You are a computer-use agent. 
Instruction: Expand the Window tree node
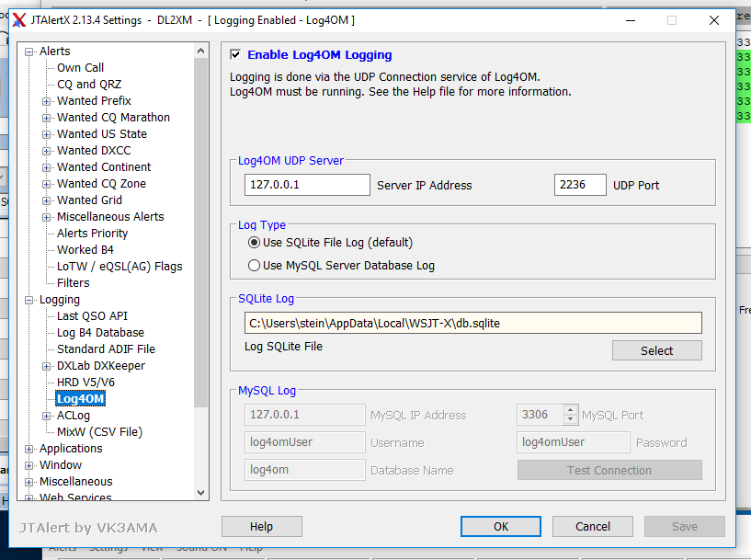point(29,465)
